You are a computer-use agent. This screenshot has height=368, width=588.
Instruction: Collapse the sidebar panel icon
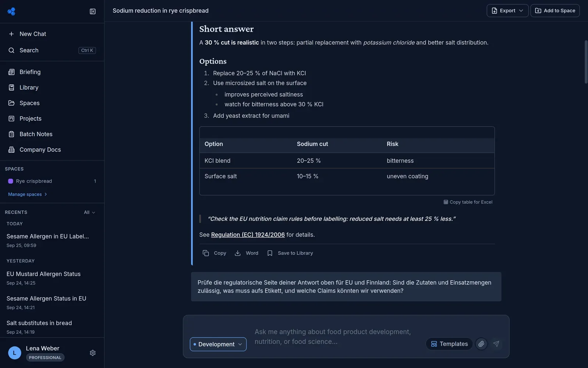[x=93, y=11]
